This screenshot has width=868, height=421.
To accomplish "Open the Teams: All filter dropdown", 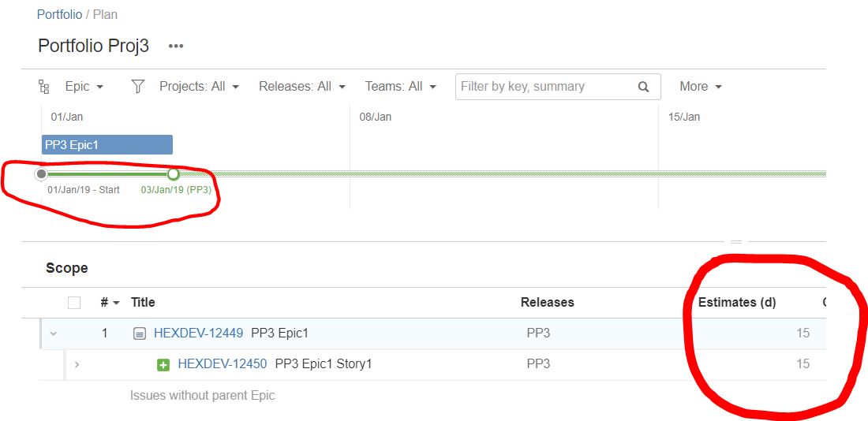I will pyautogui.click(x=401, y=87).
